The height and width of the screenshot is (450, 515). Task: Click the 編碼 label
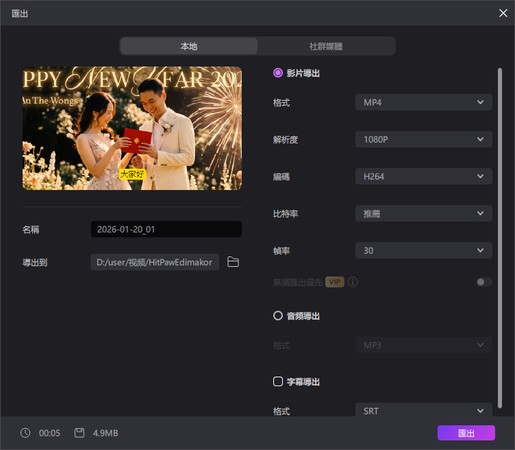(x=281, y=176)
